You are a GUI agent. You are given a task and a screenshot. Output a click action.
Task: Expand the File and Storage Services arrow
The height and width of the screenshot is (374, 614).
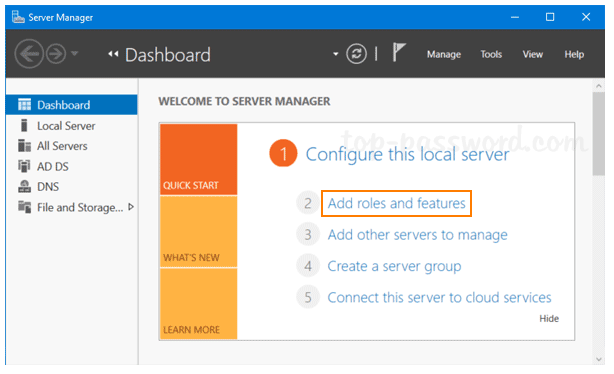click(x=131, y=207)
